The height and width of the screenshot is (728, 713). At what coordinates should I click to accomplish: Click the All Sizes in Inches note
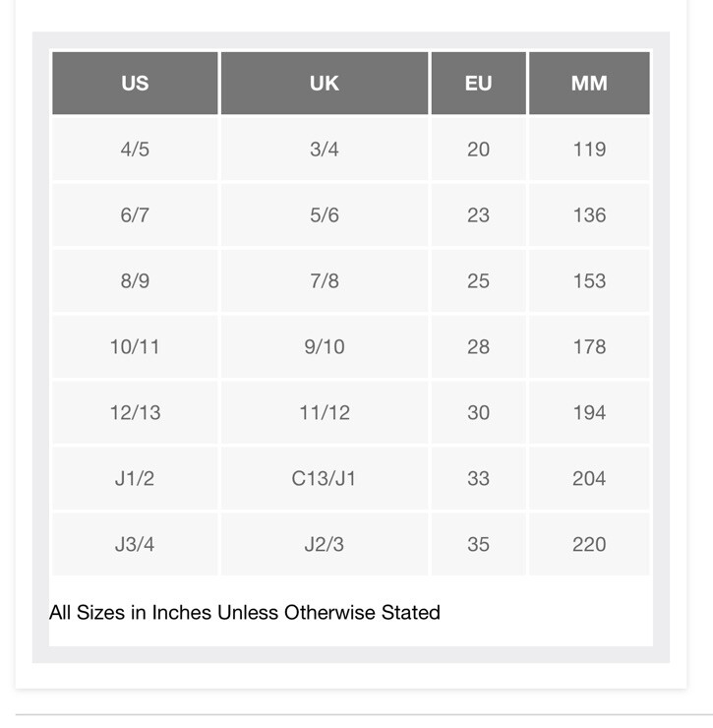coord(245,612)
